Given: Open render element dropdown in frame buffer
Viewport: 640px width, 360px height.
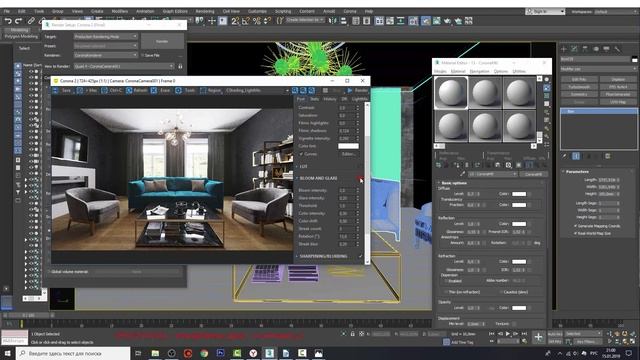Looking at the screenshot, I should pos(258,90).
